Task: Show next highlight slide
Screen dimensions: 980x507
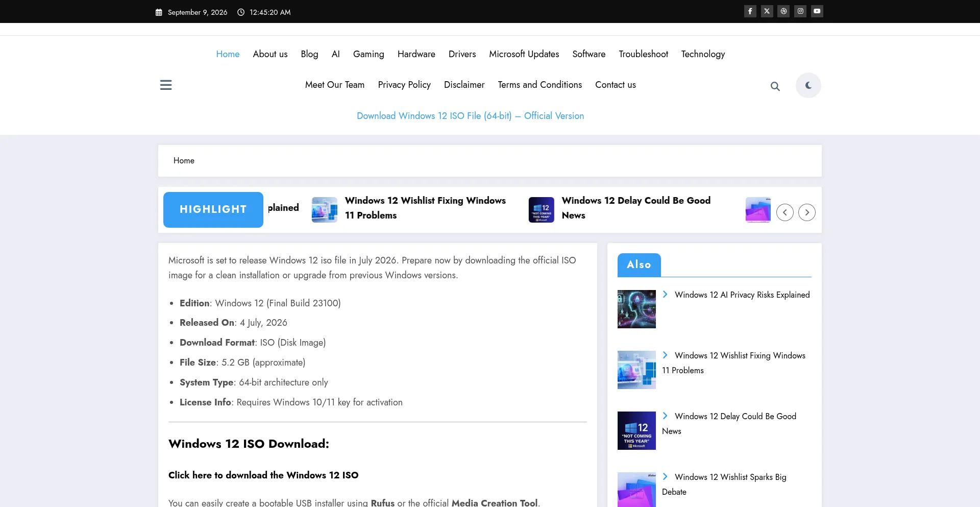Action: pyautogui.click(x=807, y=212)
